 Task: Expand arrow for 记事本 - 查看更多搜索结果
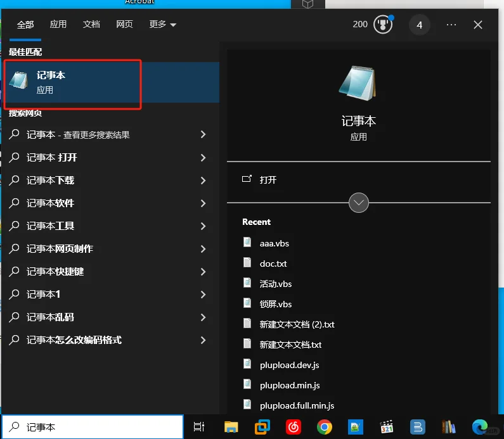[203, 134]
